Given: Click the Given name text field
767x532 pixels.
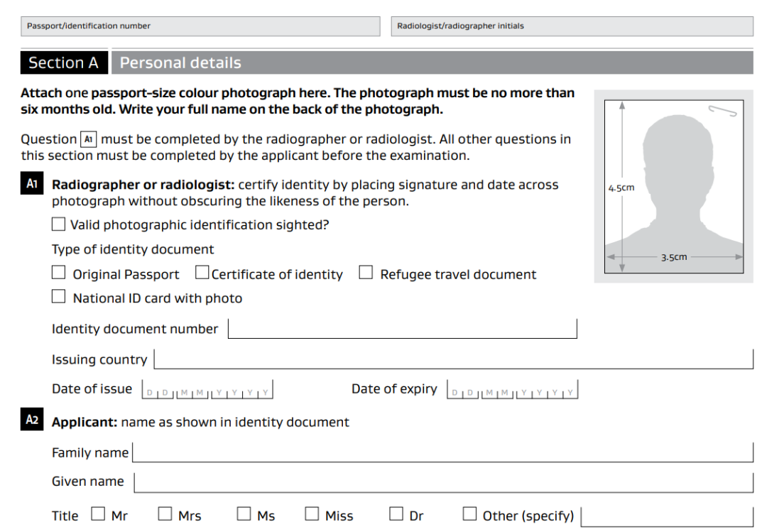Looking at the screenshot, I should pos(443,482).
